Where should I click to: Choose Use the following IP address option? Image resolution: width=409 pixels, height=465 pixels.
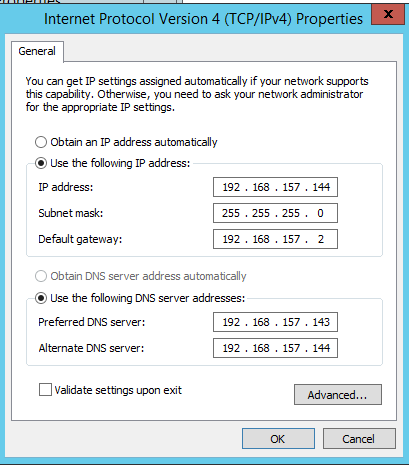tap(41, 163)
